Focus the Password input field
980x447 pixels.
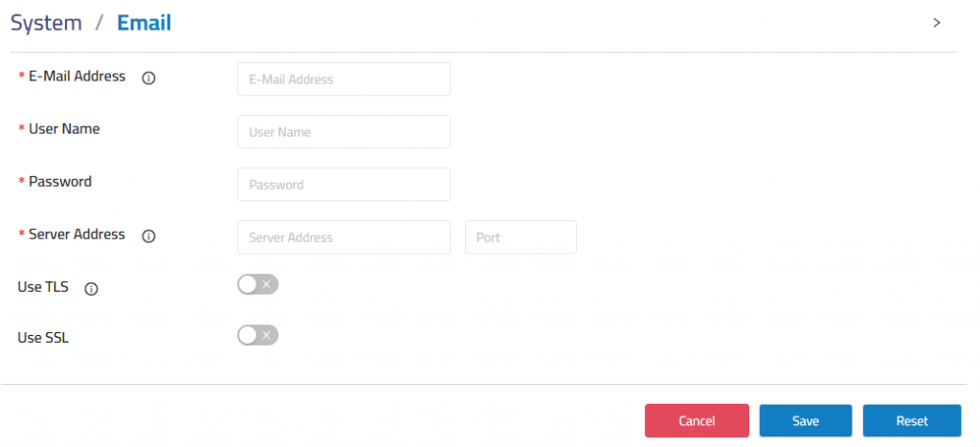pyautogui.click(x=344, y=185)
